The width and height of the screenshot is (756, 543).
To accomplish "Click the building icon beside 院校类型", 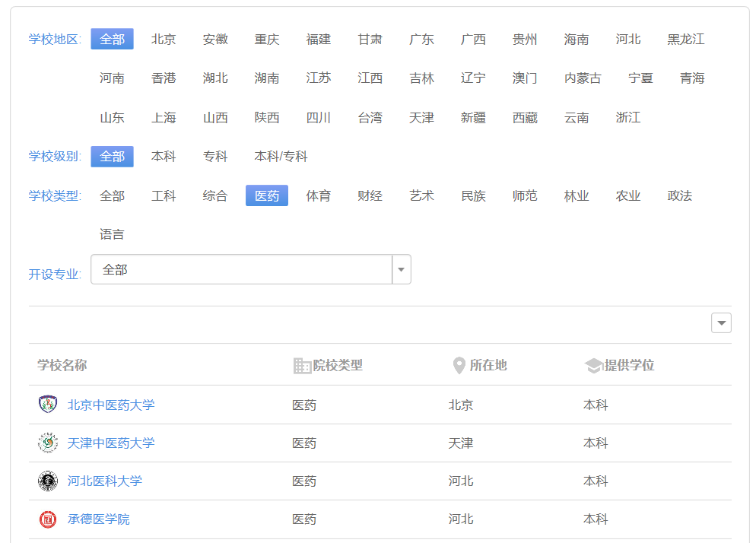I will [303, 366].
